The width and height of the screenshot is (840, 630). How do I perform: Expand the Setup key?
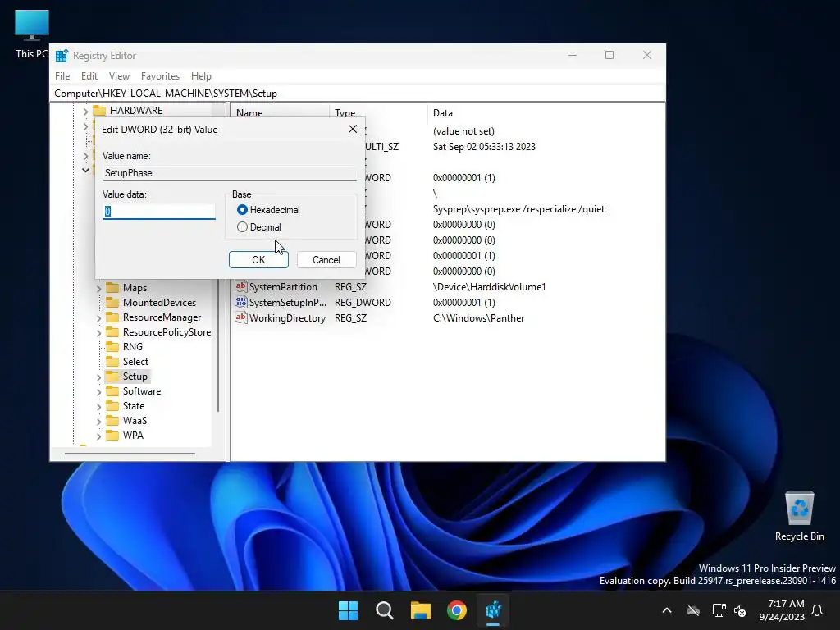pyautogui.click(x=98, y=377)
